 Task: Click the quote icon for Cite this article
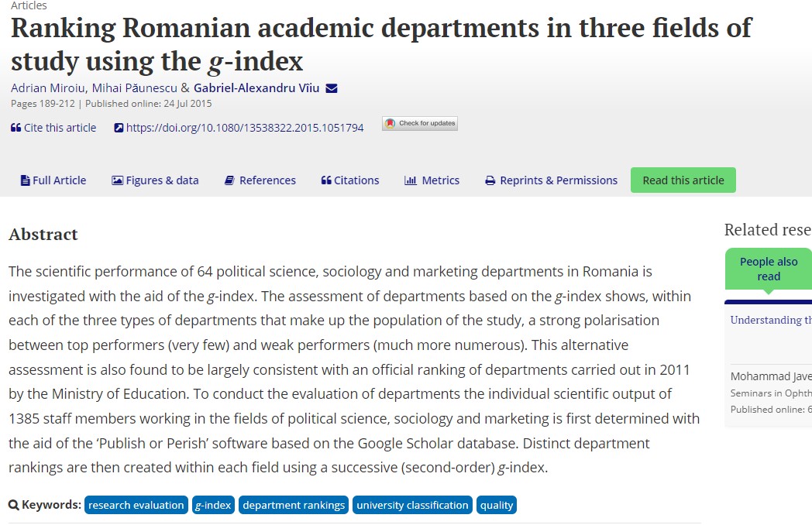pyautogui.click(x=15, y=128)
